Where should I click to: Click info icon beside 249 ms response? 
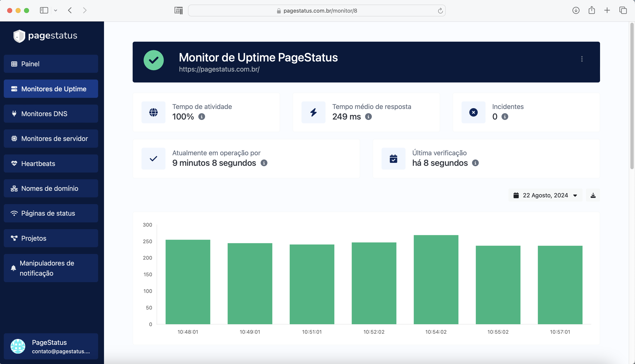[368, 117]
